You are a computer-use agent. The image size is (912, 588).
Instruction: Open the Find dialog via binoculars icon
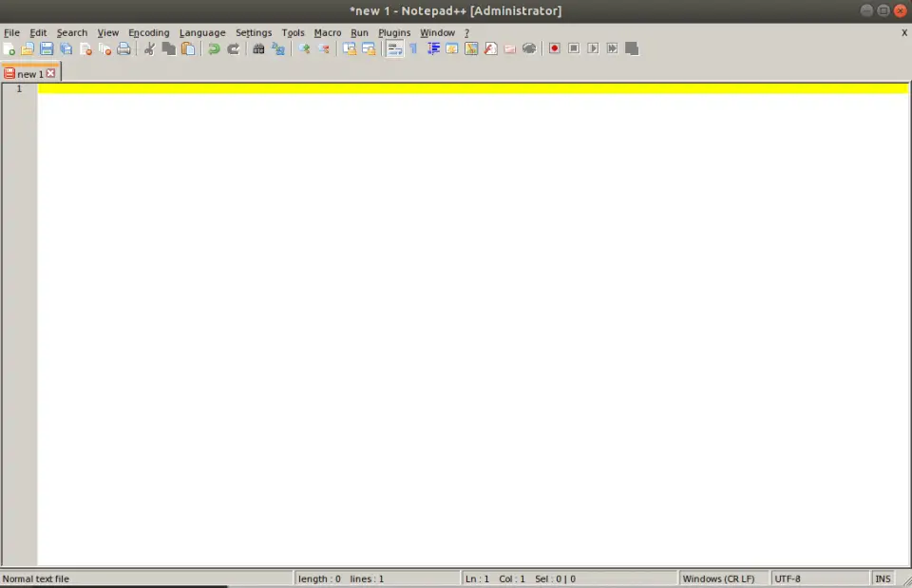(258, 48)
